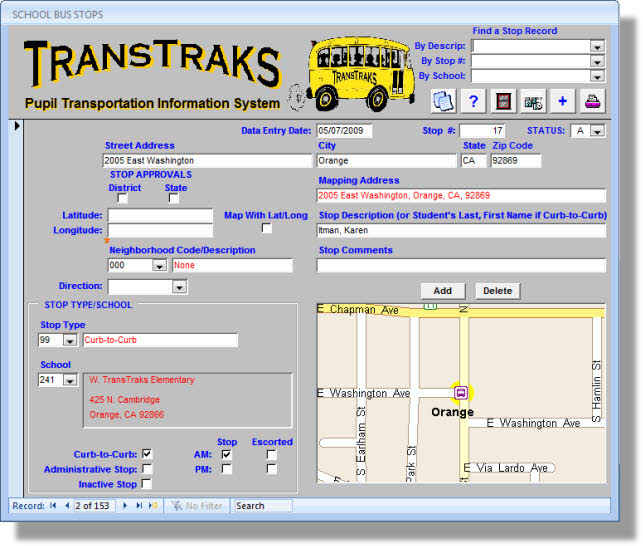Jump to first record arrow
The height and width of the screenshot is (546, 643).
click(52, 506)
